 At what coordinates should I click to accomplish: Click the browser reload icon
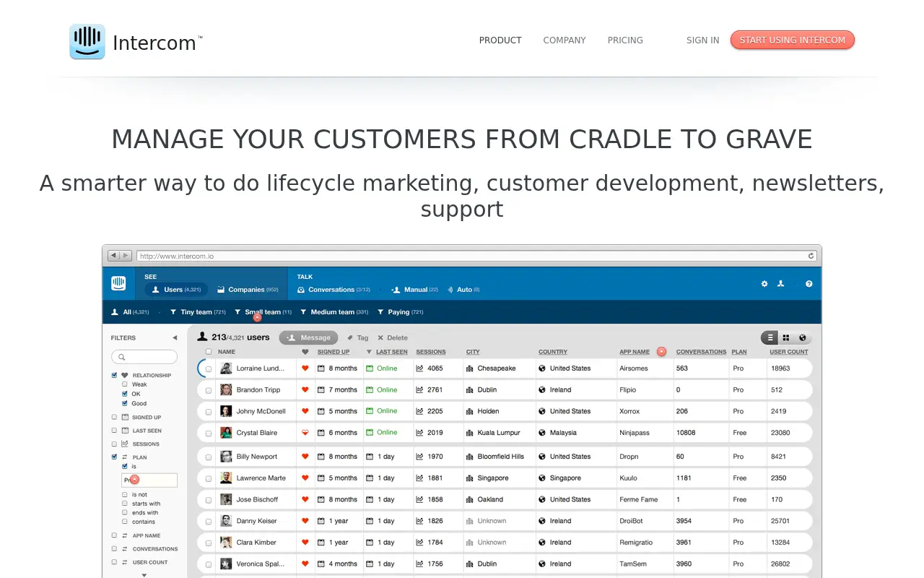811,256
